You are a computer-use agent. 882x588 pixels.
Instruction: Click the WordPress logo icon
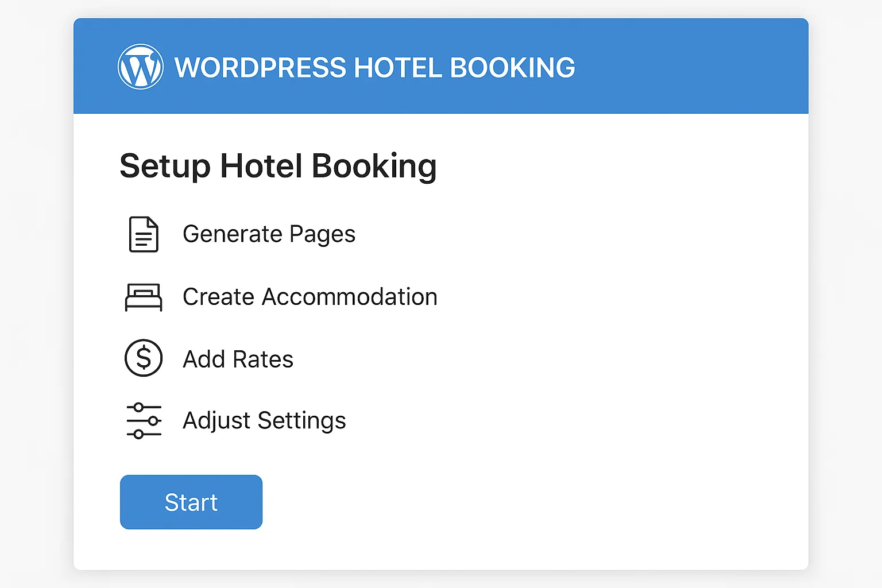(141, 67)
